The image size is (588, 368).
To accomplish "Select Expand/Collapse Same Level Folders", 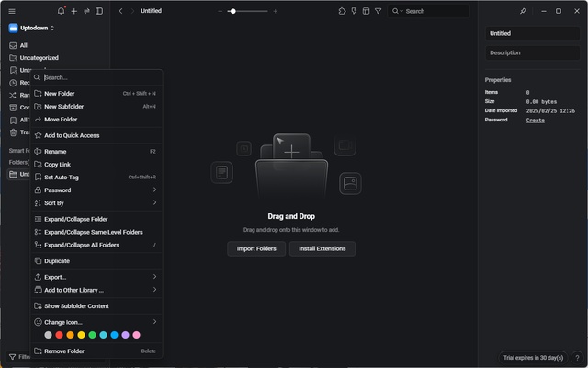I will point(96,232).
